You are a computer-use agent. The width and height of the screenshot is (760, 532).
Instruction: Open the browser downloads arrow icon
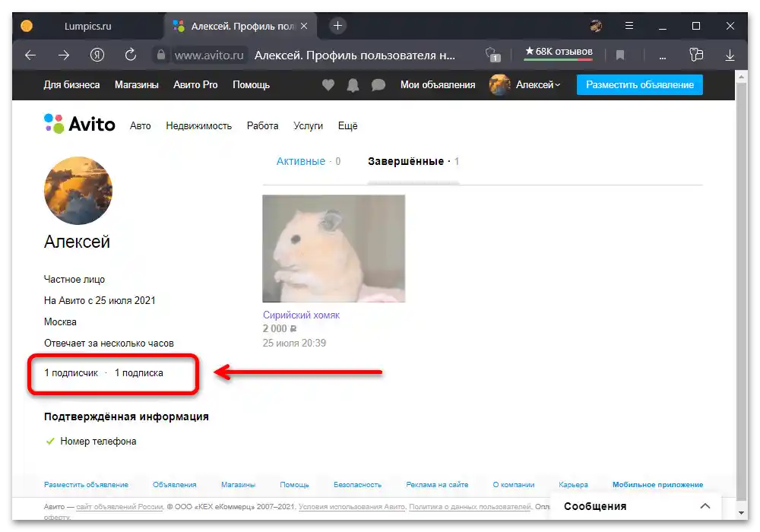click(x=730, y=55)
